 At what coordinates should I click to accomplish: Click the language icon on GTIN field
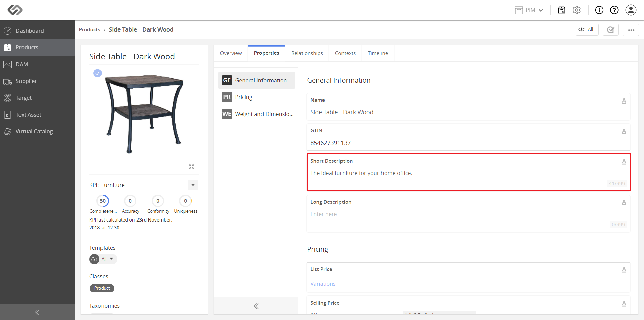click(x=624, y=131)
